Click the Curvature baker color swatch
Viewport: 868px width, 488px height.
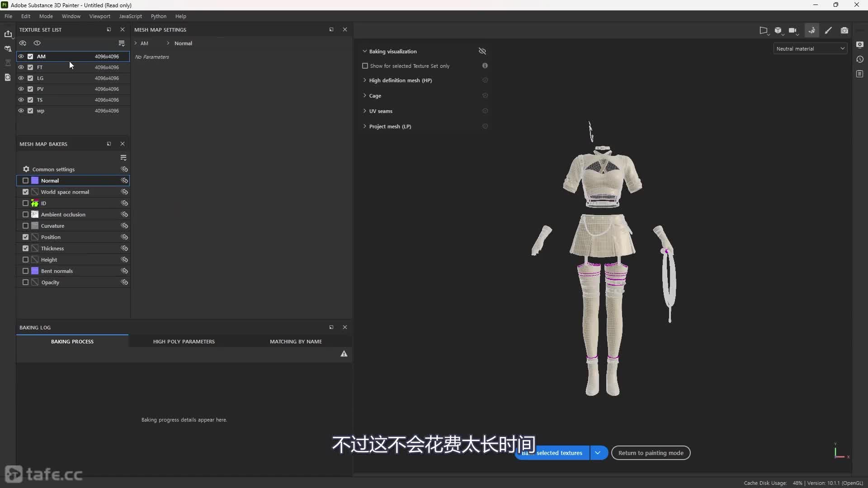pyautogui.click(x=35, y=226)
